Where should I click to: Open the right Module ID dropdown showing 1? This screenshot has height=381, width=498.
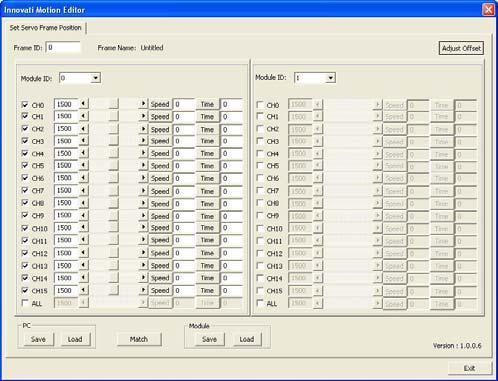coord(330,78)
